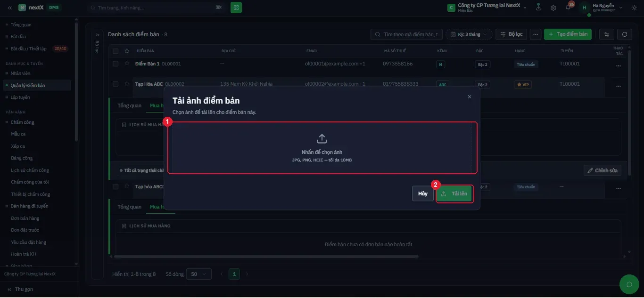The width and height of the screenshot is (644, 298).
Task: Tick the select-all checkbox in the table header
Action: [x=116, y=51]
